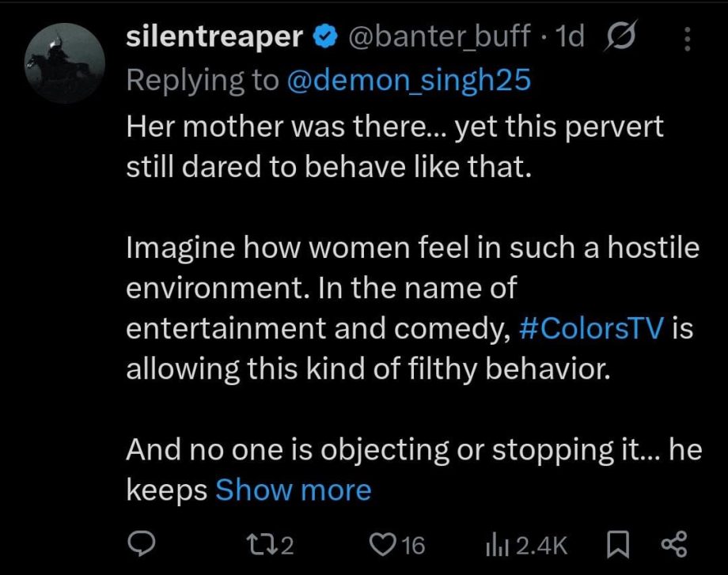Expand the post with Show more
728x575 pixels.
[x=293, y=490]
